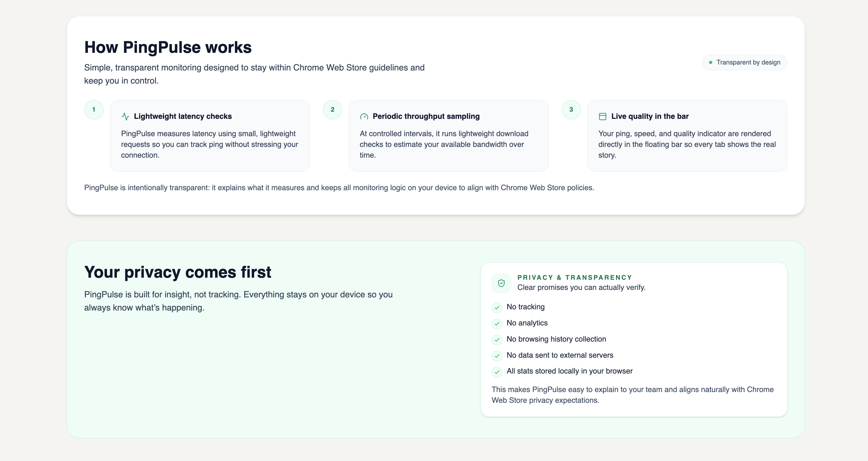The image size is (868, 461).
Task: Click the No browsing history collection text
Action: (x=556, y=339)
